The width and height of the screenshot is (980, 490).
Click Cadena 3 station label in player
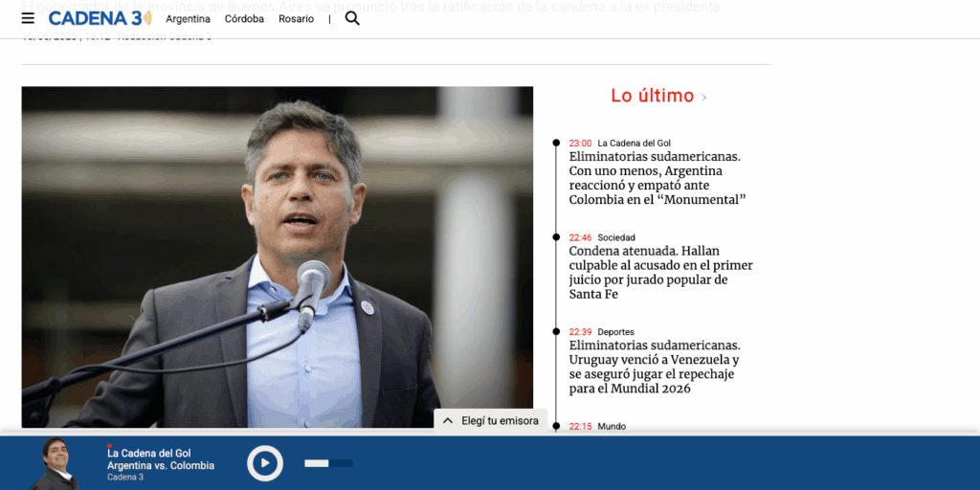125,477
